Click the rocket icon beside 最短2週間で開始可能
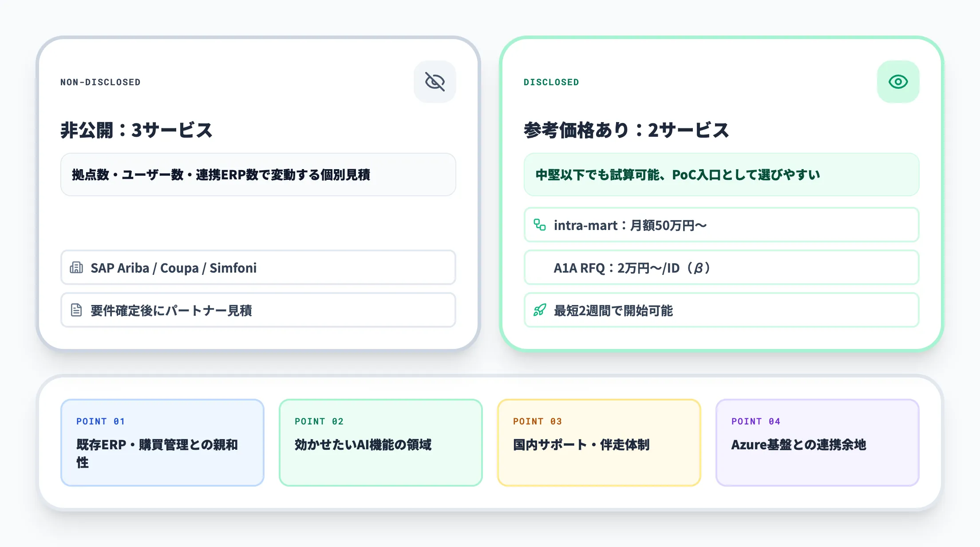980x547 pixels. tap(540, 310)
